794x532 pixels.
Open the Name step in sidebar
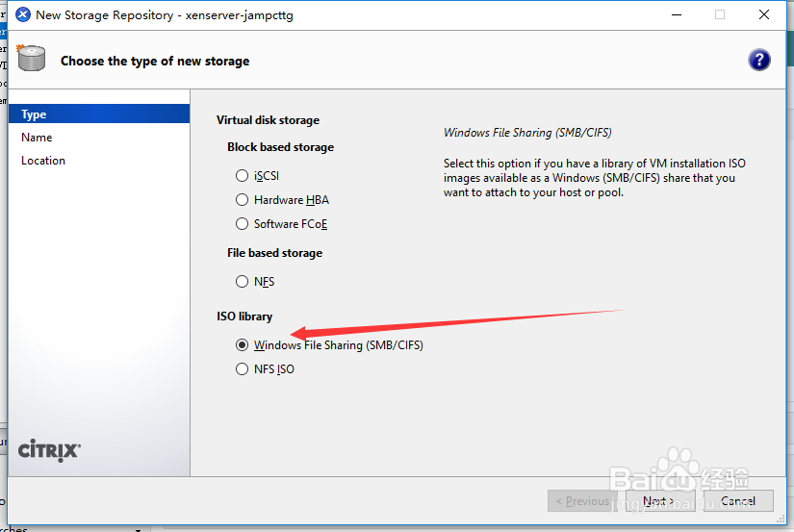37,138
